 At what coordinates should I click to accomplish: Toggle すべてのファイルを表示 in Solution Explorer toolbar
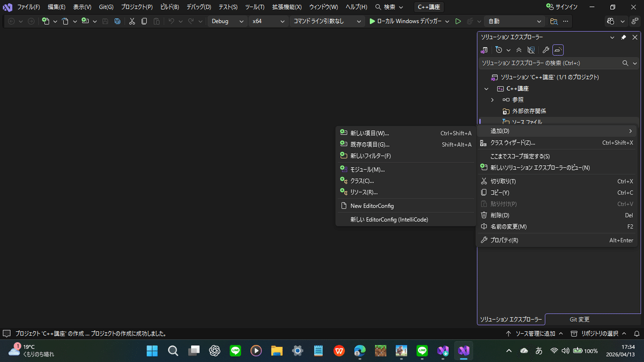(531, 49)
